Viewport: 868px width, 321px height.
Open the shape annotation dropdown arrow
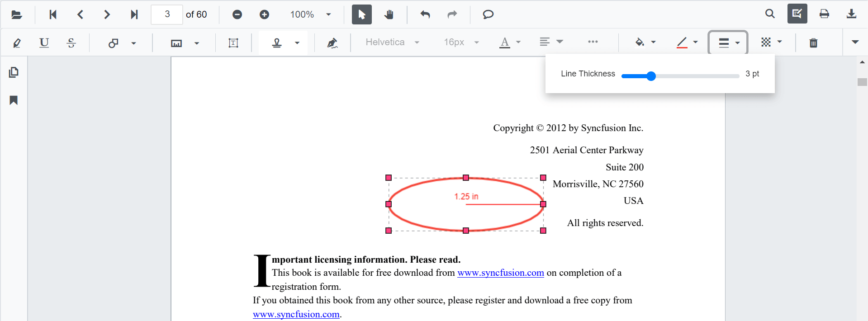[133, 43]
